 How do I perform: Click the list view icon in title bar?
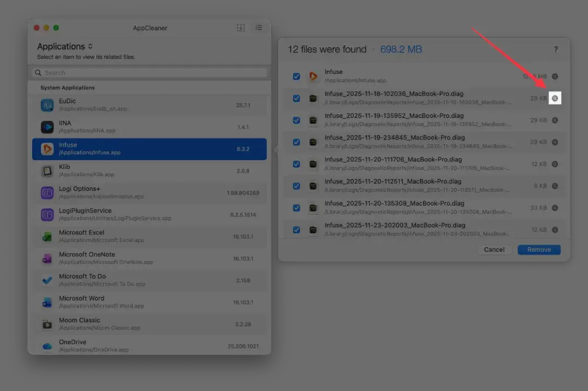(259, 28)
